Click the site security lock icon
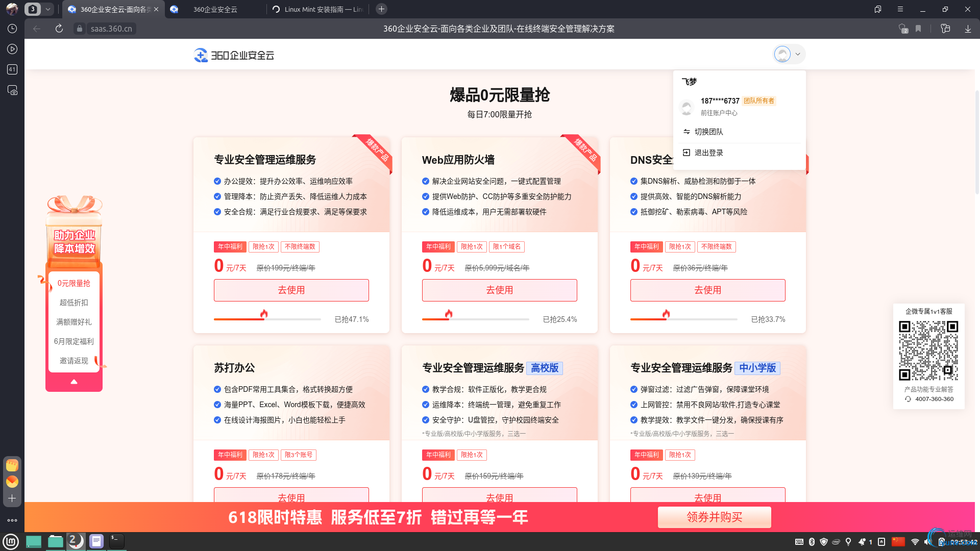 pyautogui.click(x=79, y=29)
